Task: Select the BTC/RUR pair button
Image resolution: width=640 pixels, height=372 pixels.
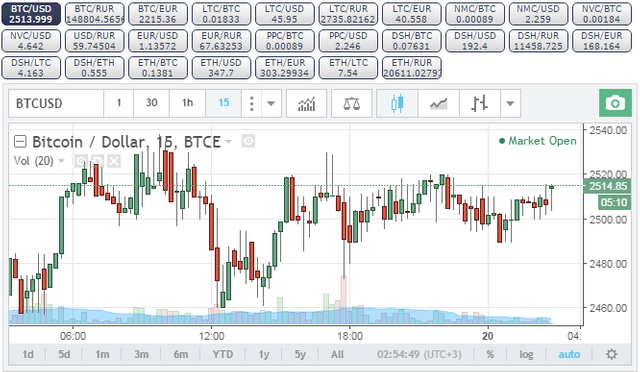Action: (94, 14)
